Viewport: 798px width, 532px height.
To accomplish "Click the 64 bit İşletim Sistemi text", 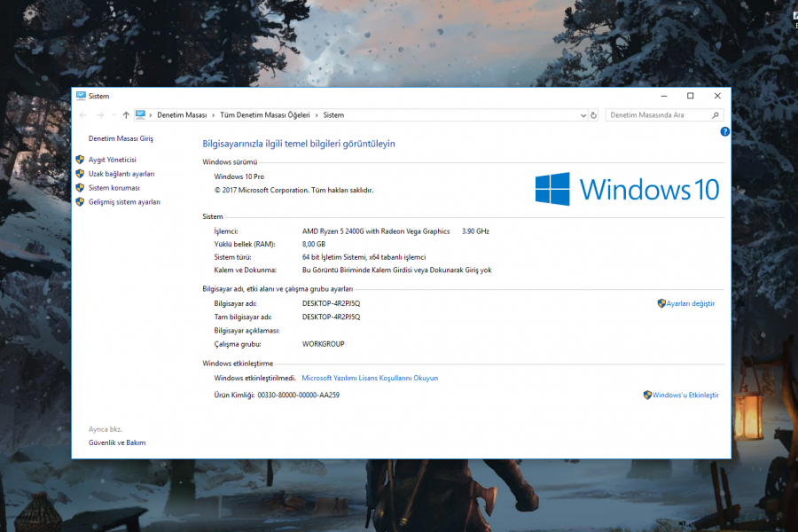I will [364, 257].
